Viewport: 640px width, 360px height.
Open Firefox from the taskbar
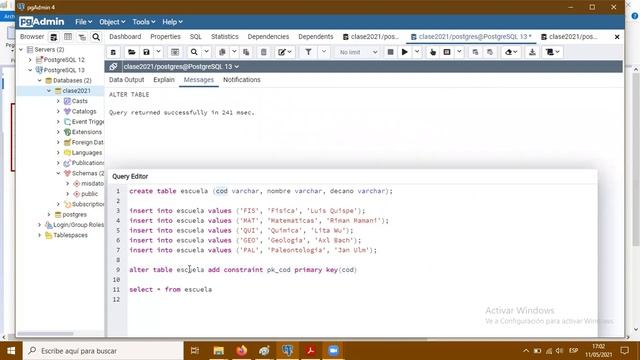tap(242, 351)
